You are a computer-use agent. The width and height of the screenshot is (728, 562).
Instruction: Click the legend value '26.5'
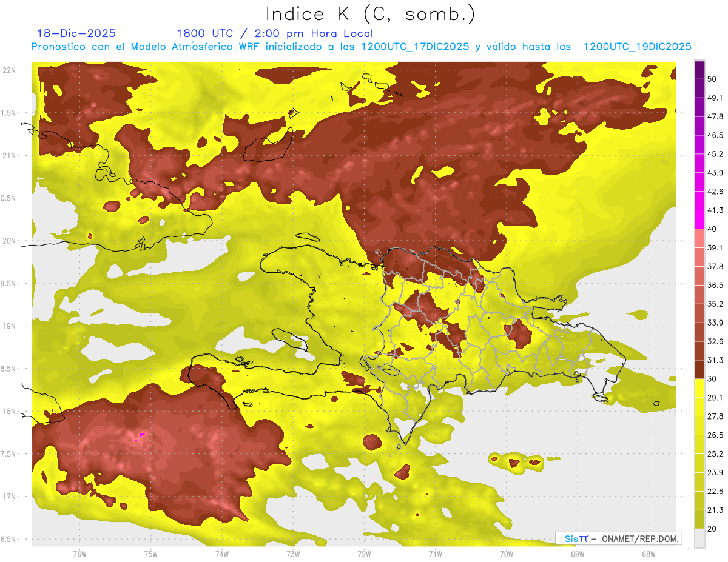pos(714,435)
